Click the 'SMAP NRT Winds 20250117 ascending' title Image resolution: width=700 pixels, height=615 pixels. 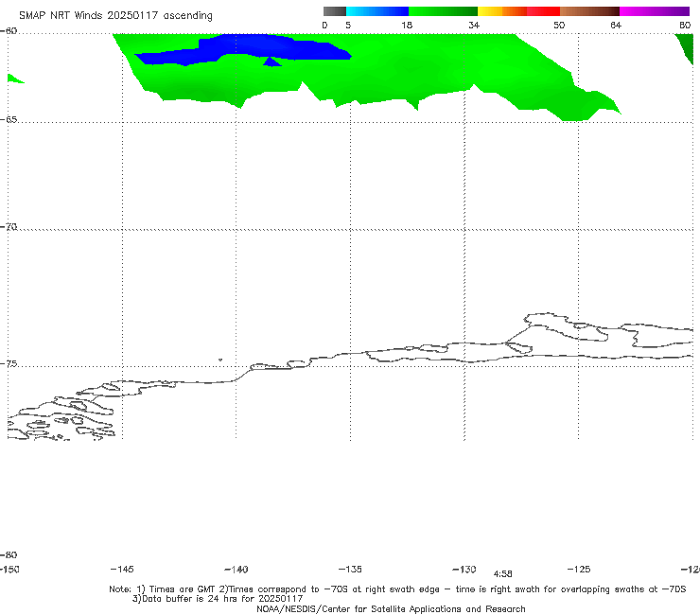tap(115, 15)
